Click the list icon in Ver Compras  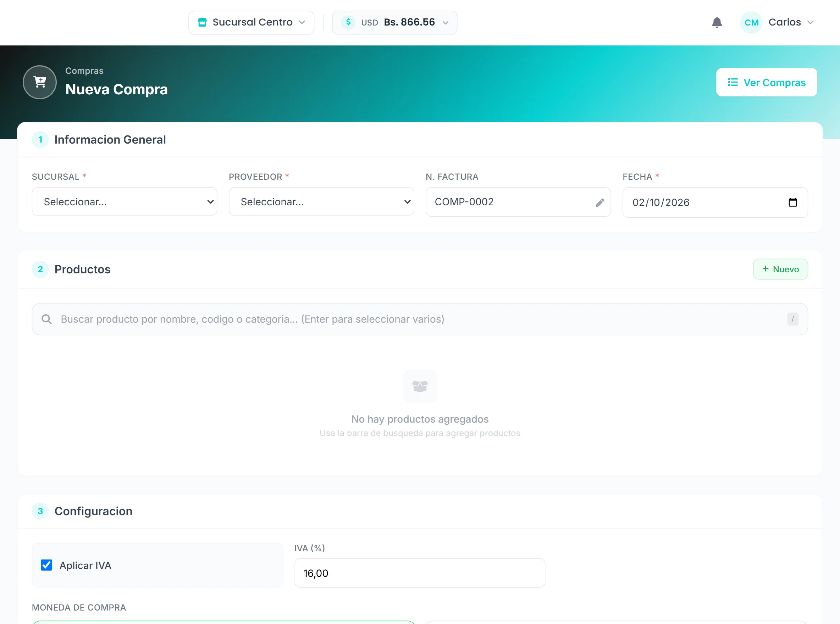pyautogui.click(x=733, y=82)
